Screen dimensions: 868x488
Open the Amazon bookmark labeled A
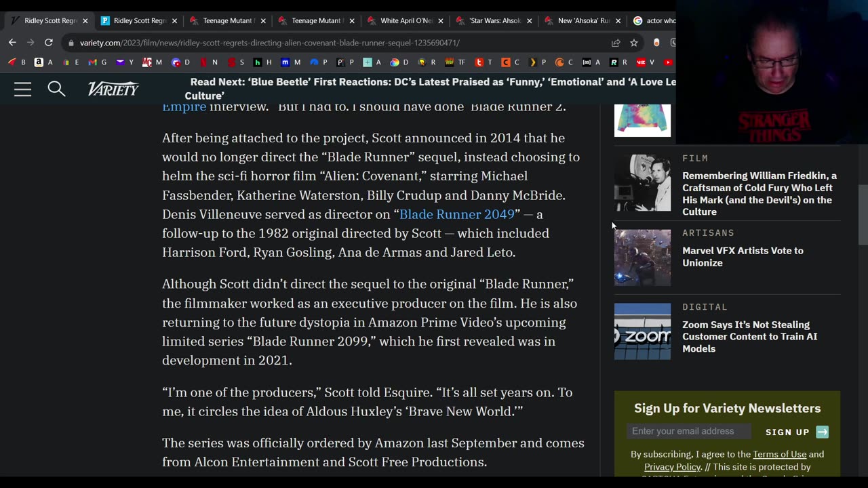43,62
